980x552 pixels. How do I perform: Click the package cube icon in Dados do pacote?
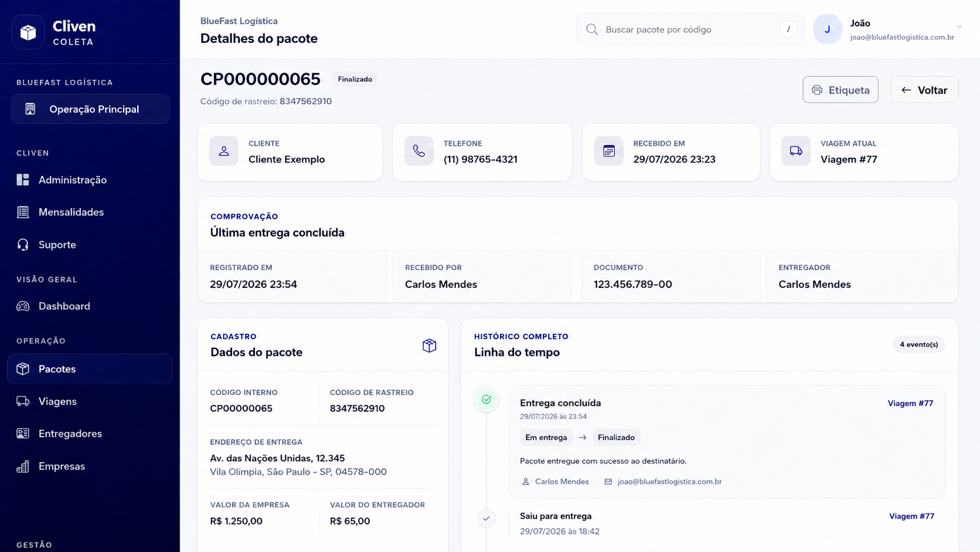(429, 346)
